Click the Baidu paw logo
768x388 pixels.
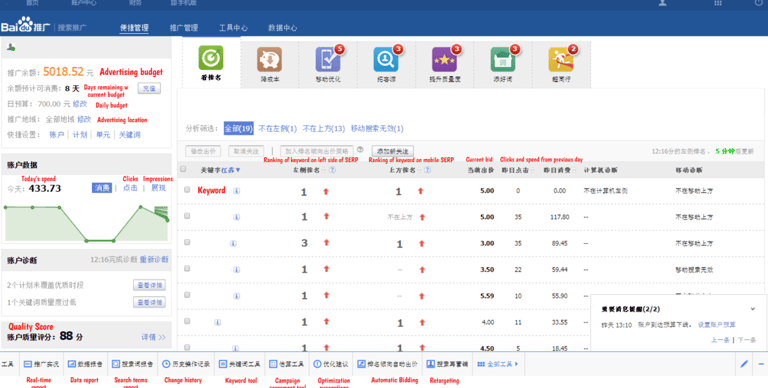(x=25, y=25)
